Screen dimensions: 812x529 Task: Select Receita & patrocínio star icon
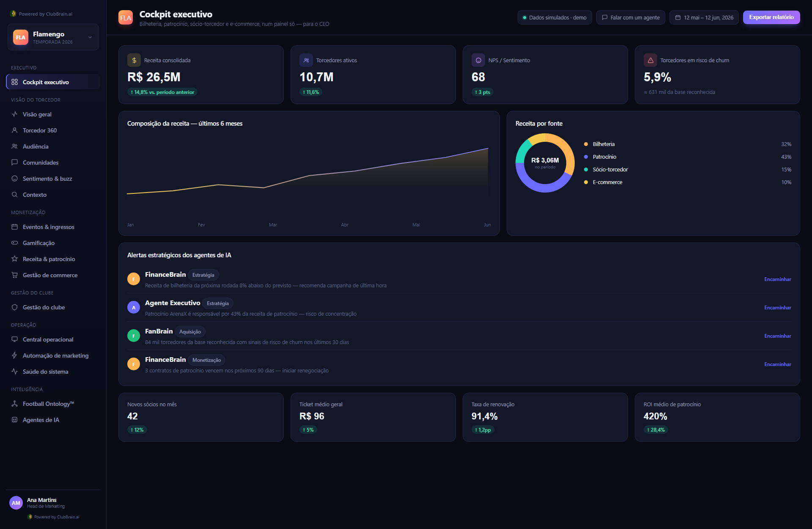point(14,259)
